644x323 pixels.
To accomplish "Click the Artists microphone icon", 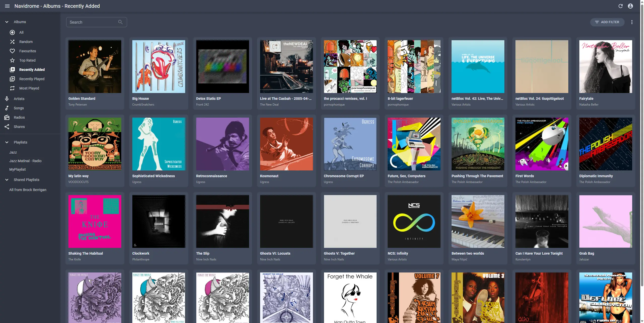I will tap(7, 99).
